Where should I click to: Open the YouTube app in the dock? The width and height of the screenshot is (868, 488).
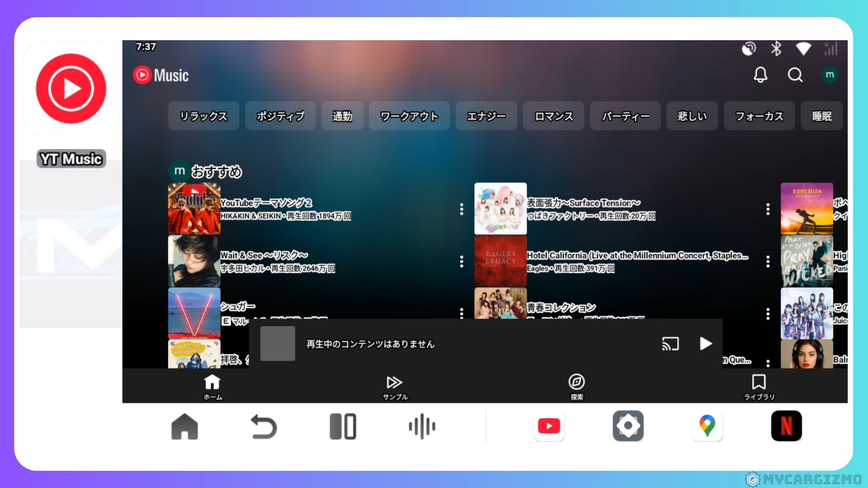pos(549,426)
